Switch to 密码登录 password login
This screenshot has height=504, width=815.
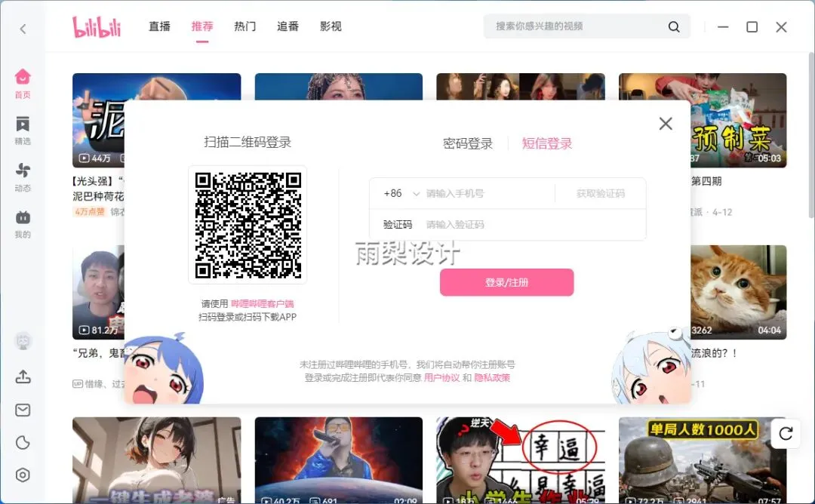[468, 144]
